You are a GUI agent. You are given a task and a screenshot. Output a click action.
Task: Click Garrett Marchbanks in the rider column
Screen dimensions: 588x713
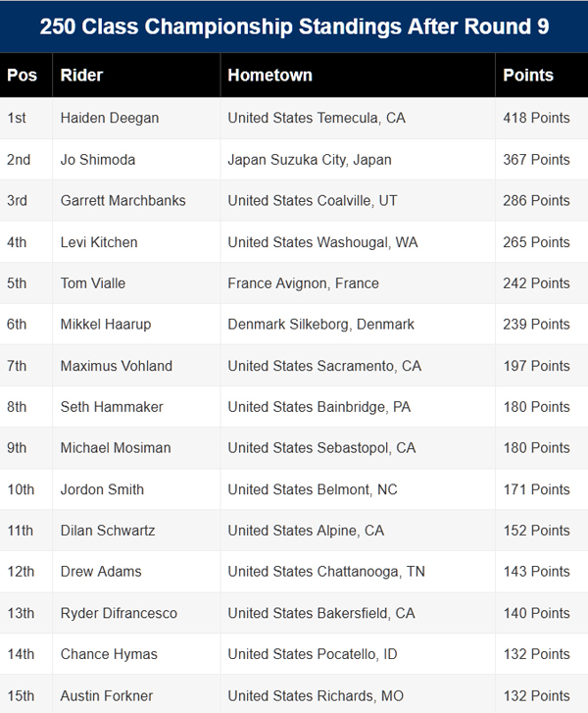tap(122, 200)
